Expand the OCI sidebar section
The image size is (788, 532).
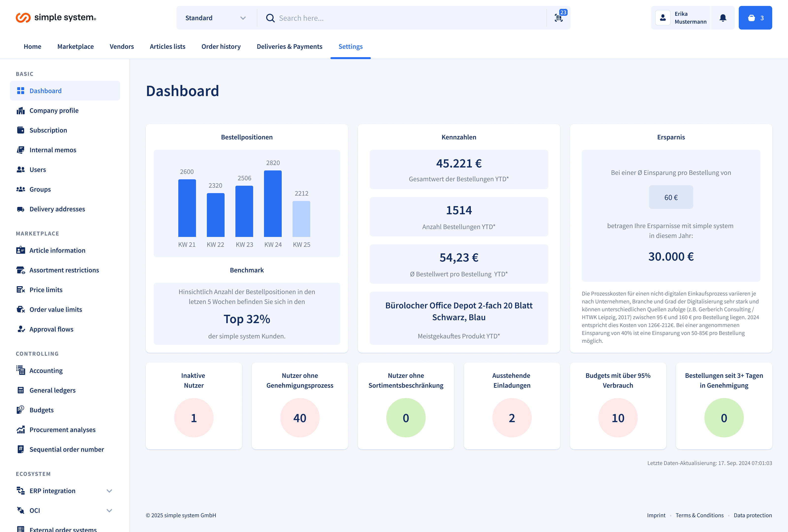pos(109,510)
